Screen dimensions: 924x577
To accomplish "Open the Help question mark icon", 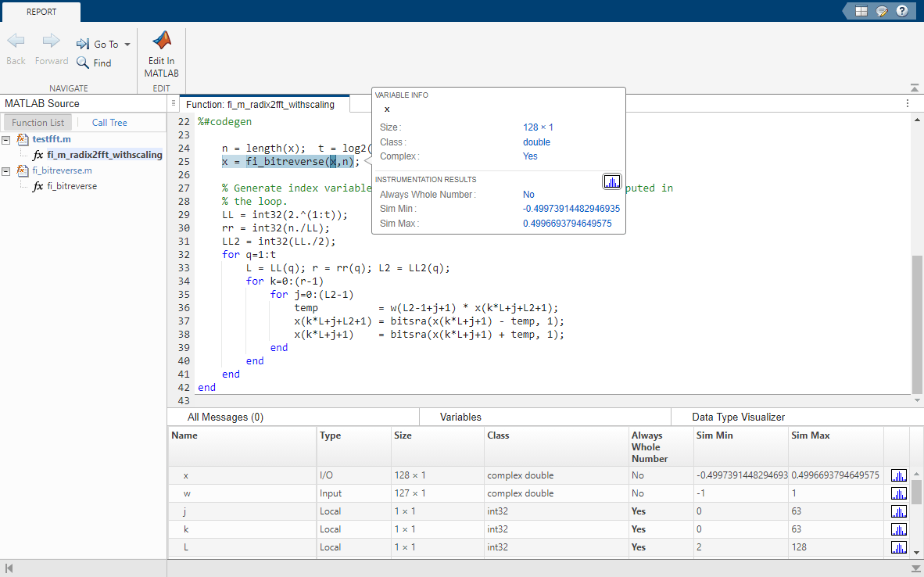I will [x=902, y=11].
